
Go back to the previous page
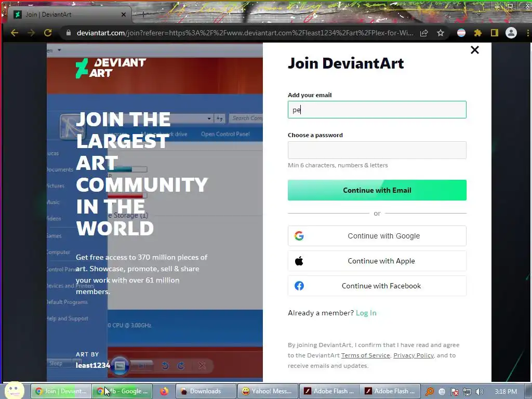(x=14, y=33)
